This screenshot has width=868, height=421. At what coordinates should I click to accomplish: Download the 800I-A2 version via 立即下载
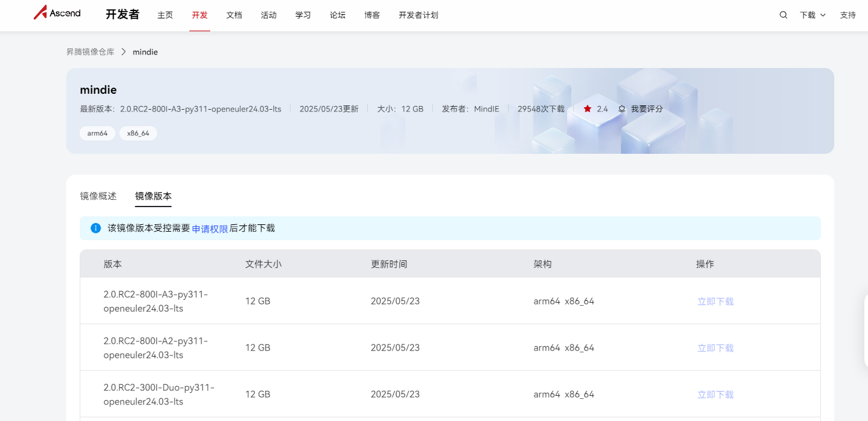click(715, 348)
